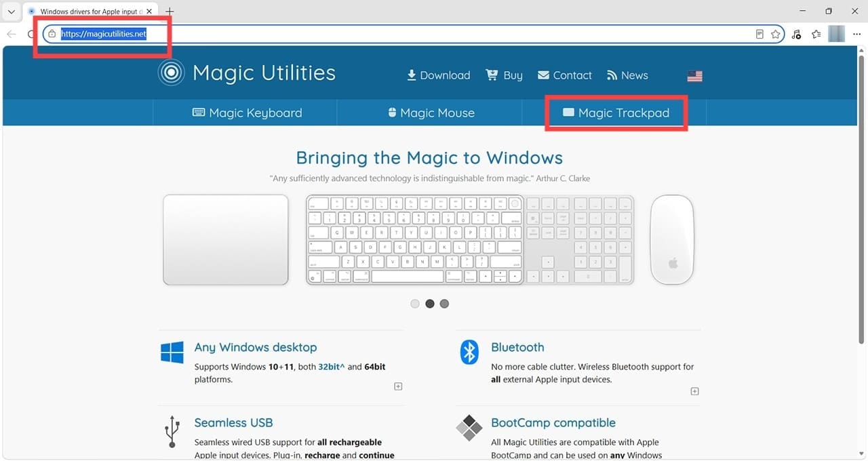Screen dimensions: 868x461
Task: Click the Bringing the Magic to Windows headline
Action: [x=429, y=158]
